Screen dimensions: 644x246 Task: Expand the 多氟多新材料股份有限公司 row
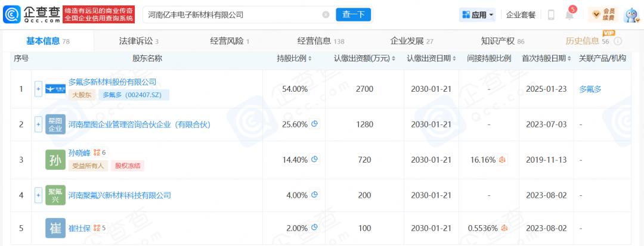click(x=38, y=89)
